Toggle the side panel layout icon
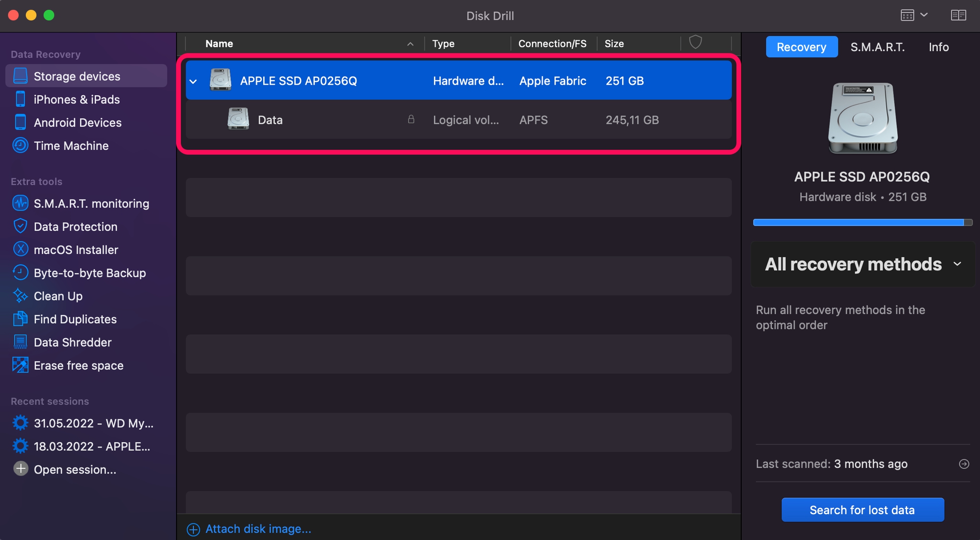The width and height of the screenshot is (980, 540). [958, 15]
